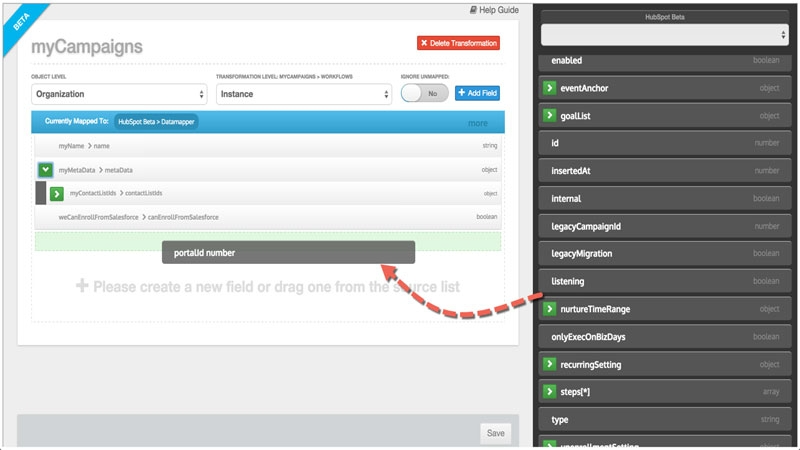The height and width of the screenshot is (450, 800).
Task: Toggle the Ignore Unmapped switch
Action: tap(424, 93)
